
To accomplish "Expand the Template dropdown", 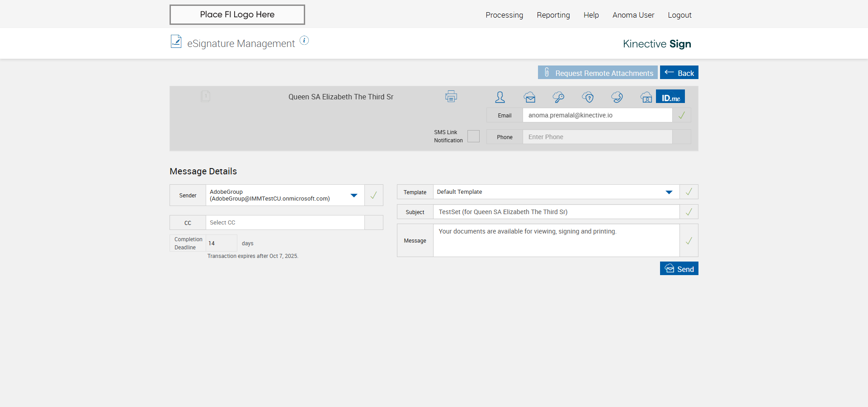I will click(669, 192).
